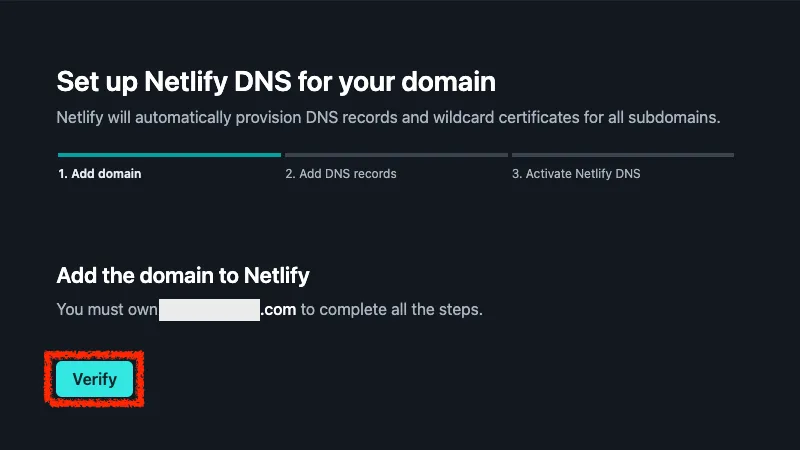Image resolution: width=800 pixels, height=450 pixels.
Task: Click the "Set up Netlify DNS for your domain" heading
Action: [x=276, y=81]
